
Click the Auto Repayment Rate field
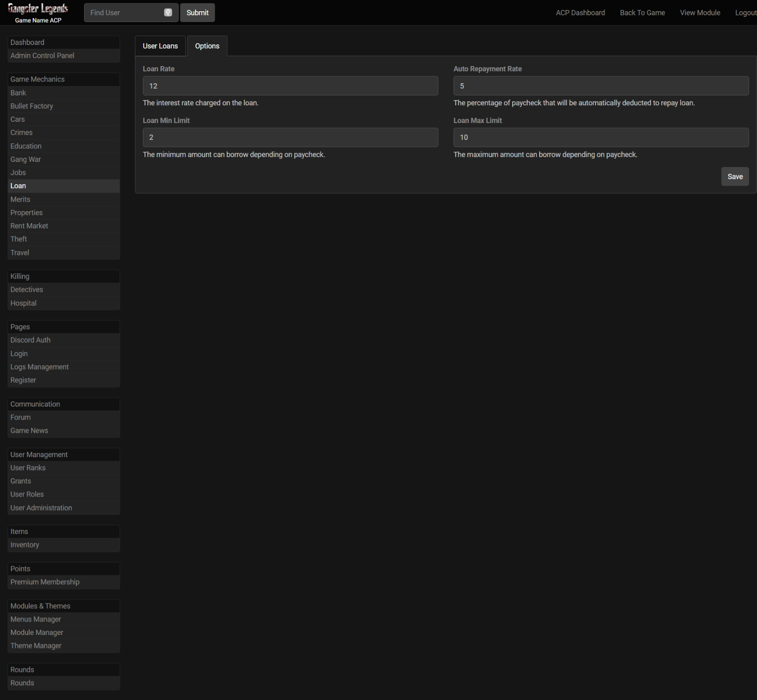[x=600, y=86]
